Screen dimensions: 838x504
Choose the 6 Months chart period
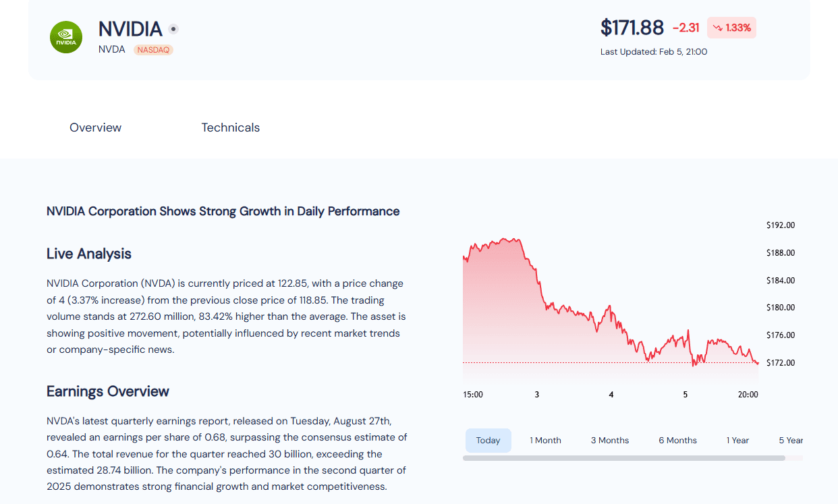click(x=677, y=441)
